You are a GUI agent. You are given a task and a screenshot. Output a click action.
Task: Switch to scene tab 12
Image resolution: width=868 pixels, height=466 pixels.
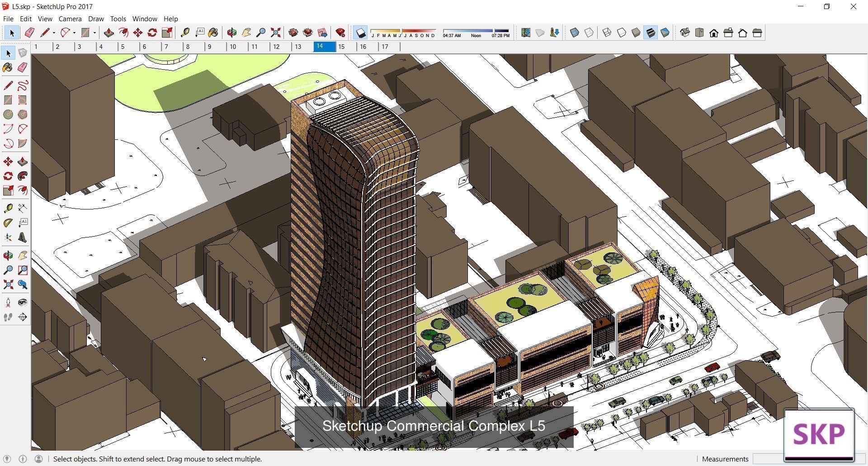point(281,47)
